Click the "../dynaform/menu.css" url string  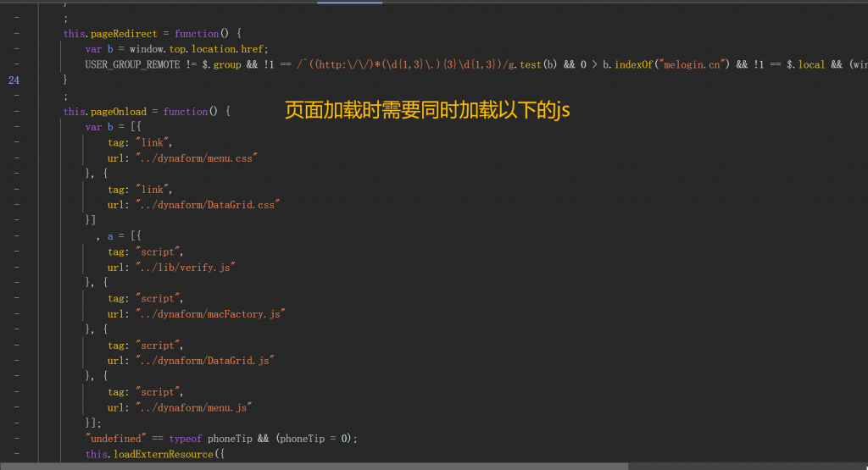tap(196, 158)
